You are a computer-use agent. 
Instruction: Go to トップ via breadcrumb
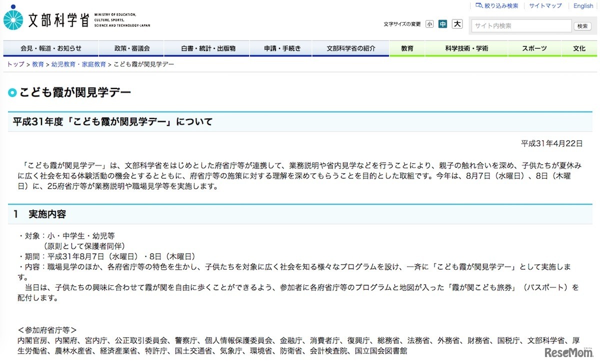15,64
